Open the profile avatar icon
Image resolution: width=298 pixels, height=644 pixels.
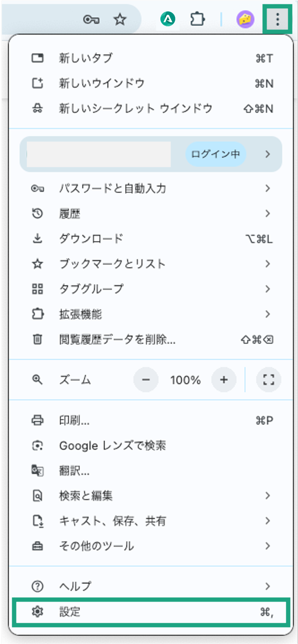click(245, 19)
